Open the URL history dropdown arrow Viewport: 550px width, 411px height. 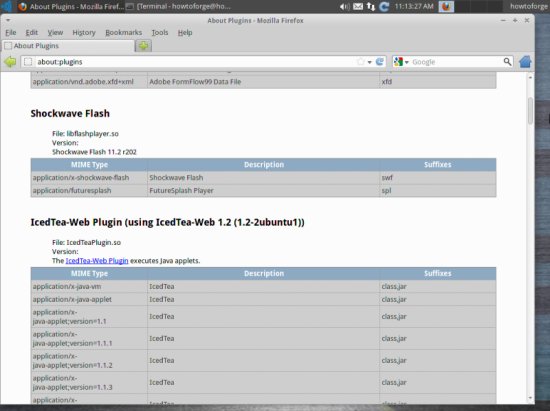click(369, 62)
